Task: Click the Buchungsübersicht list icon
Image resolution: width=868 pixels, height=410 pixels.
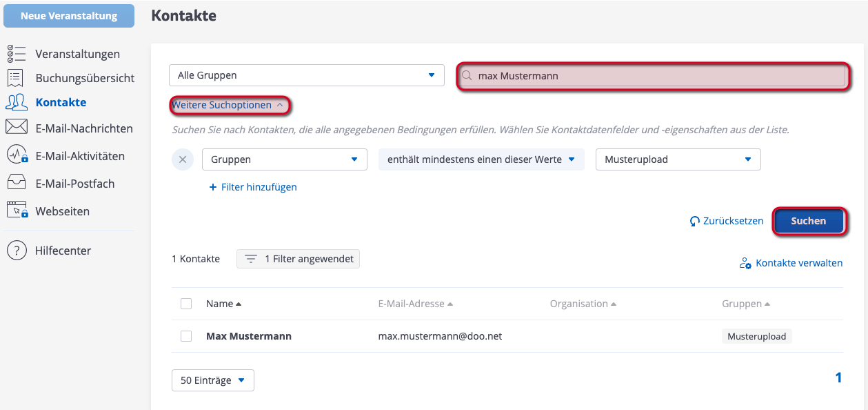Action: click(17, 78)
